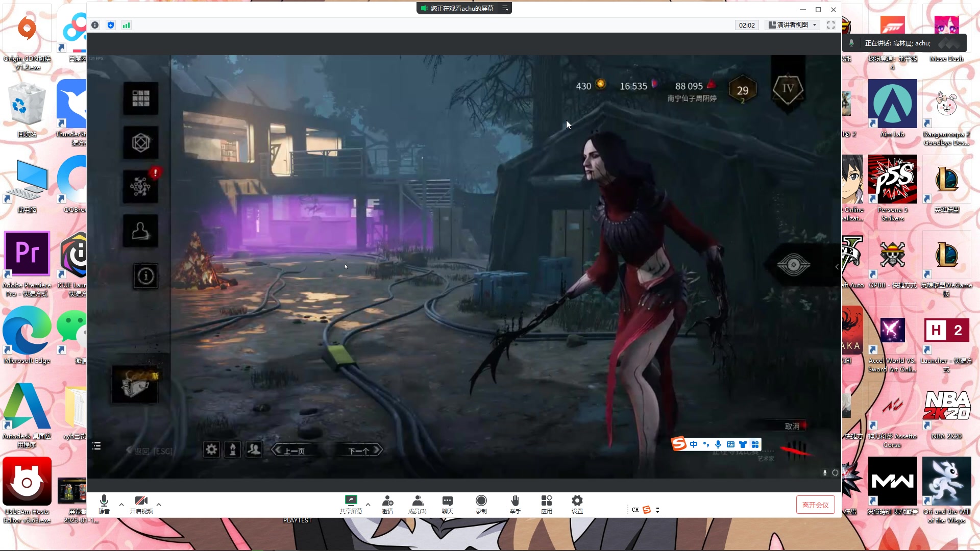Open NBA 2K20 desktop shortcut

946,411
